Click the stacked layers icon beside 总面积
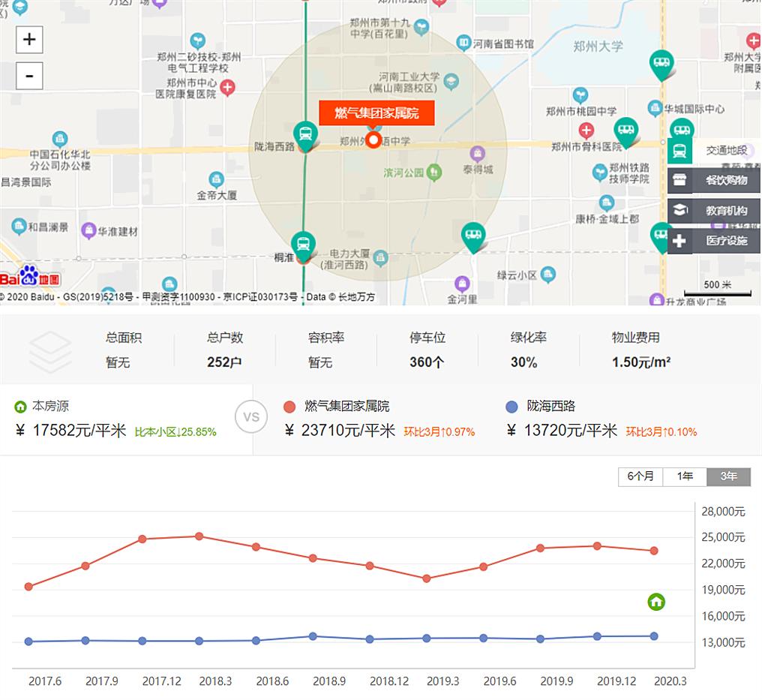 tap(50, 350)
